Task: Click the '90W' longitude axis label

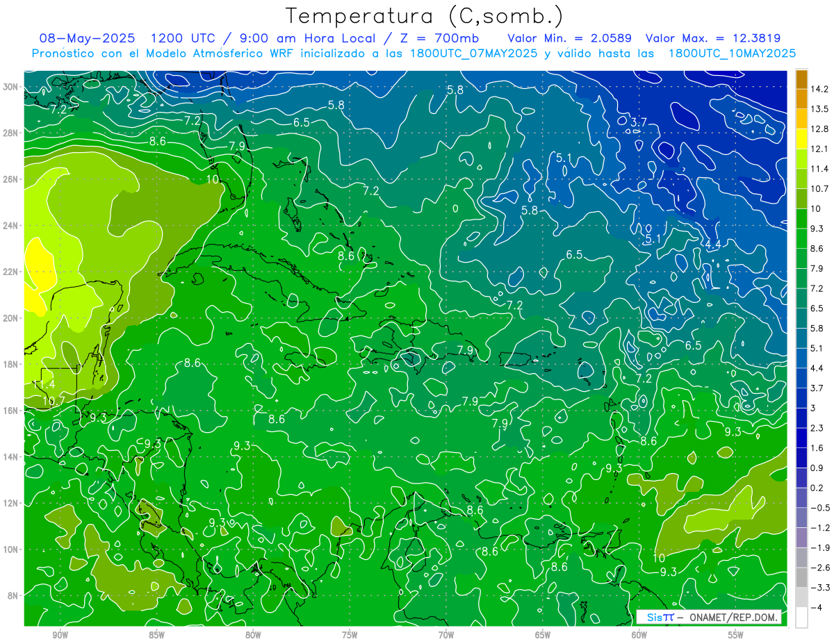Action: 60,635
